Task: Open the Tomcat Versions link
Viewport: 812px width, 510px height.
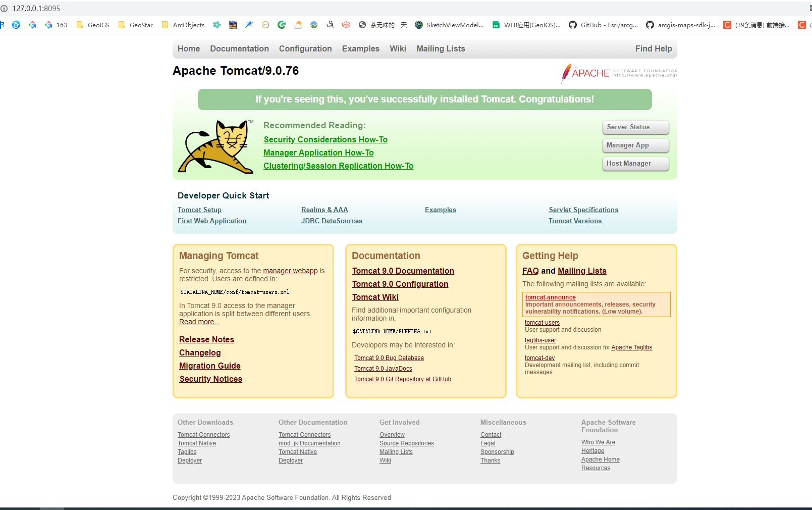Action: [575, 221]
